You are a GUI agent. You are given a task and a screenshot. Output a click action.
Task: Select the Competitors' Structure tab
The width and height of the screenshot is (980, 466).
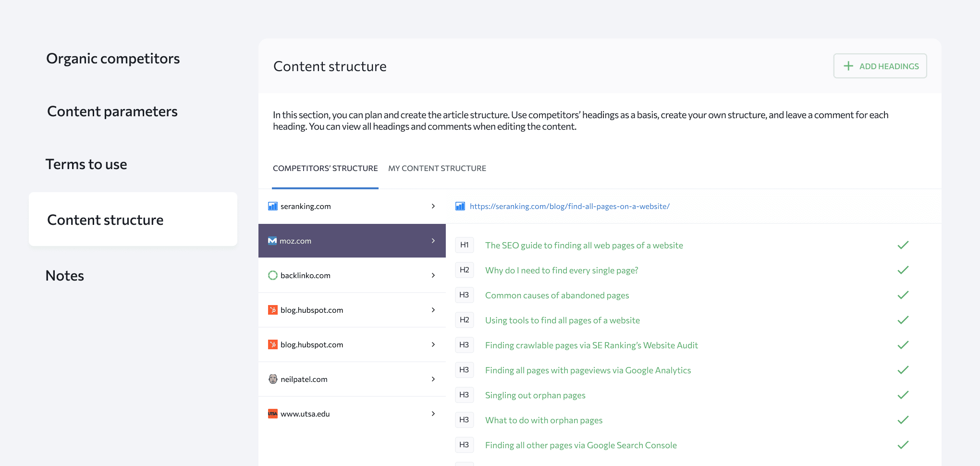click(325, 168)
